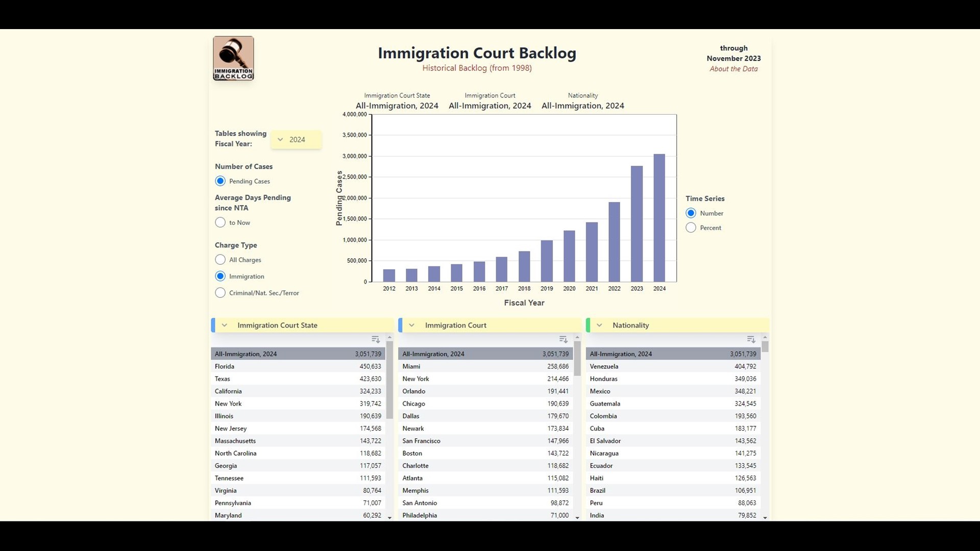This screenshot has width=980, height=551.
Task: Click the sort icon in Immigration Court State table
Action: pos(376,339)
